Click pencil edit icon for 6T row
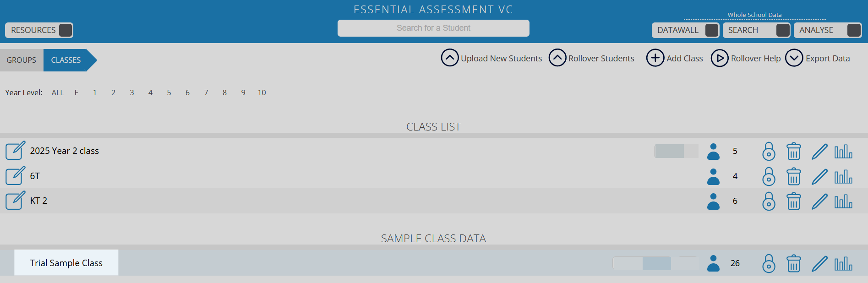 click(x=819, y=176)
